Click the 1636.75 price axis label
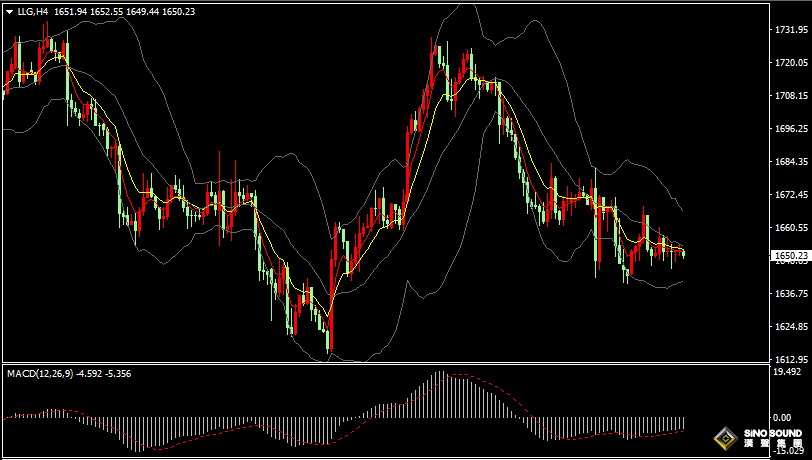 pyautogui.click(x=791, y=293)
